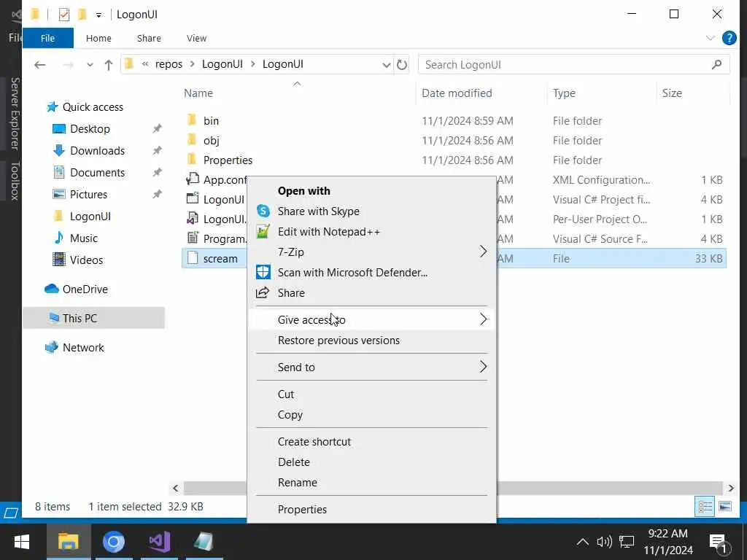Open the File ribbon tab
Image resolution: width=747 pixels, height=560 pixels.
(x=47, y=38)
